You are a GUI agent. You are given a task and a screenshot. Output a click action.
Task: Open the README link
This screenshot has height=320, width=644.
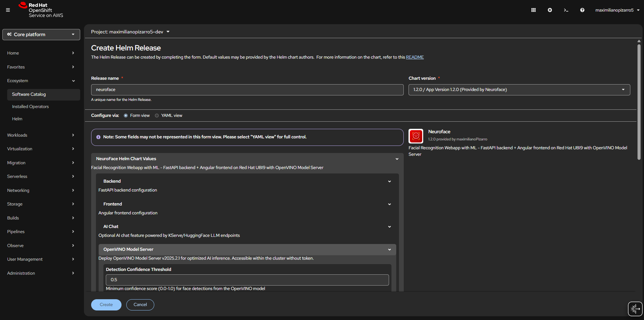(415, 57)
